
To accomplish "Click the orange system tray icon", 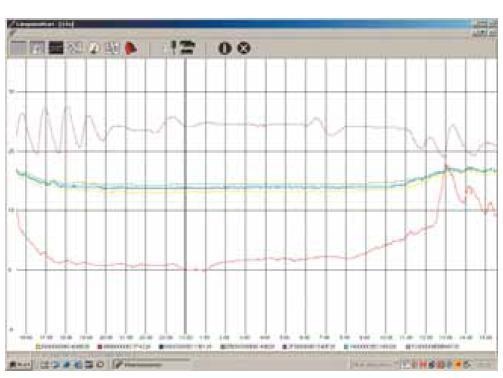I will pos(458,365).
